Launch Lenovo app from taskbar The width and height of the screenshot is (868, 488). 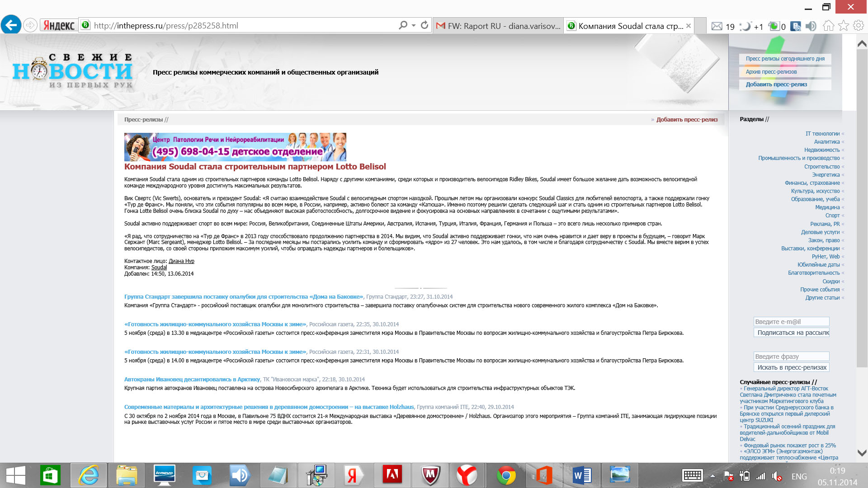164,475
